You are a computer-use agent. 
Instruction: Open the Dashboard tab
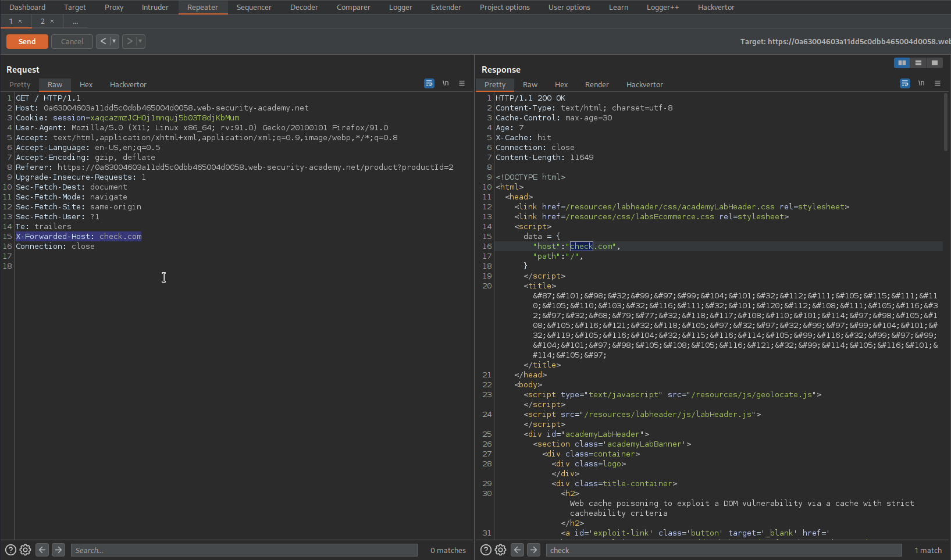click(27, 7)
